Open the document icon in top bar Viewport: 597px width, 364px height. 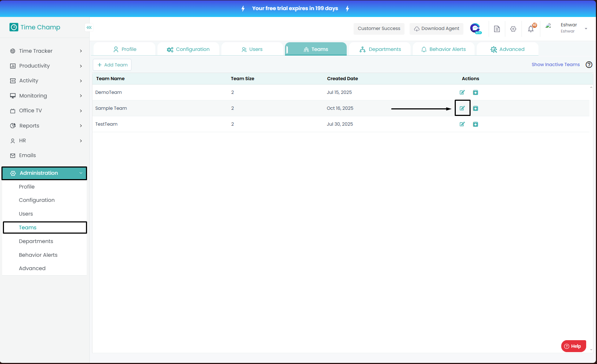tap(497, 29)
